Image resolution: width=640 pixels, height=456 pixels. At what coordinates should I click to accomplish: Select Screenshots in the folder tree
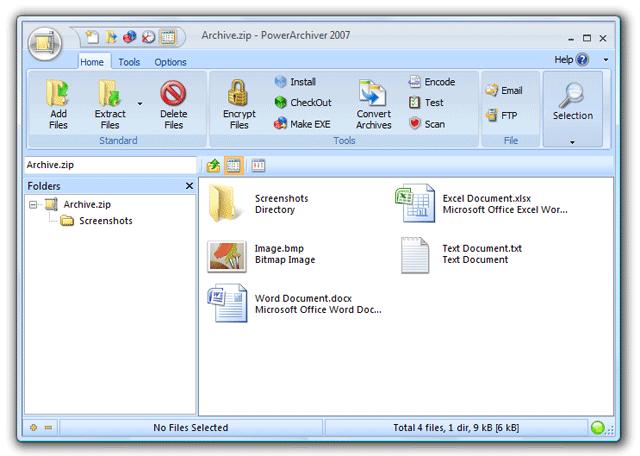(x=106, y=221)
